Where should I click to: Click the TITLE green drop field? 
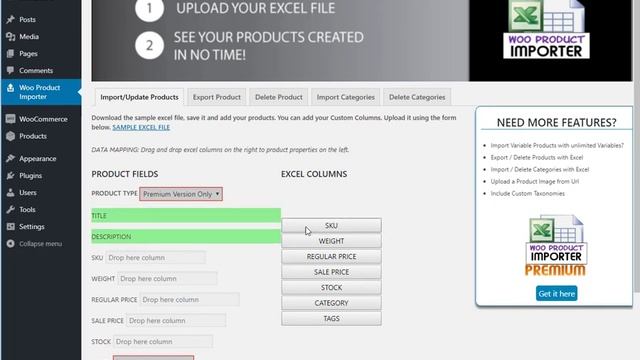click(186, 216)
